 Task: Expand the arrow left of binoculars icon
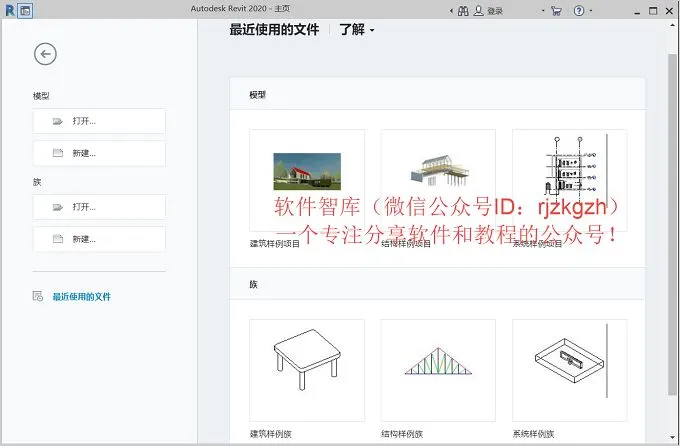[x=451, y=11]
